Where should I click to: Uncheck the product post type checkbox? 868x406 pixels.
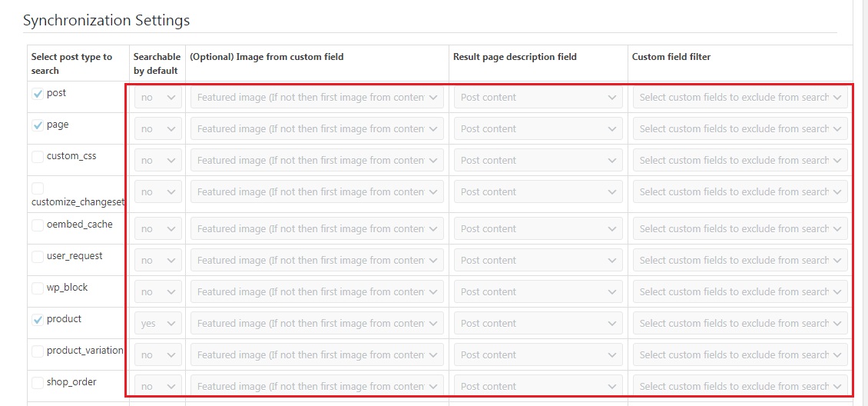38,320
